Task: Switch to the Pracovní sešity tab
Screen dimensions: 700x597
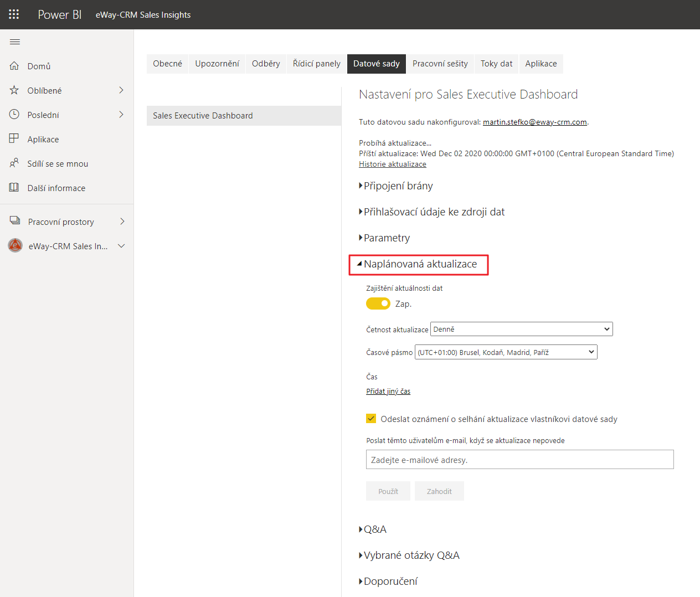Action: (x=440, y=64)
